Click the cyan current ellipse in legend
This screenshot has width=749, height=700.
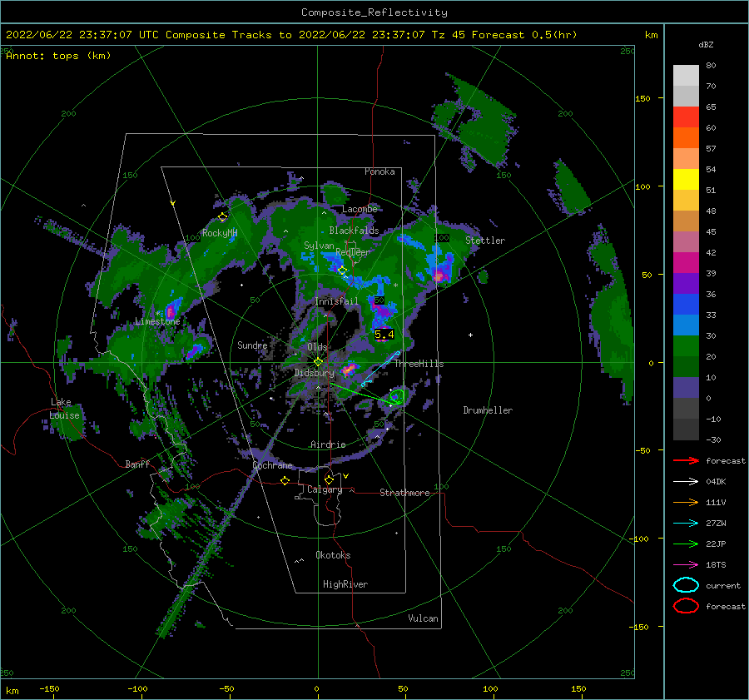686,585
